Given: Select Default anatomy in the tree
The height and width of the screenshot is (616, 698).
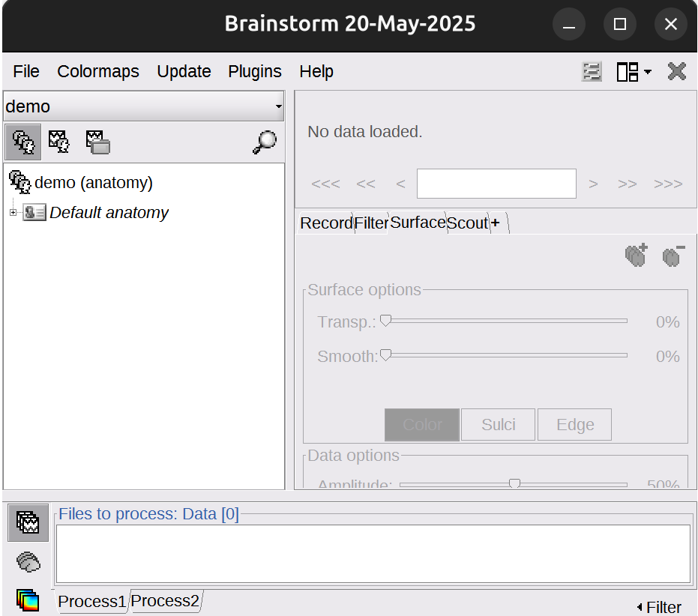Looking at the screenshot, I should (109, 213).
